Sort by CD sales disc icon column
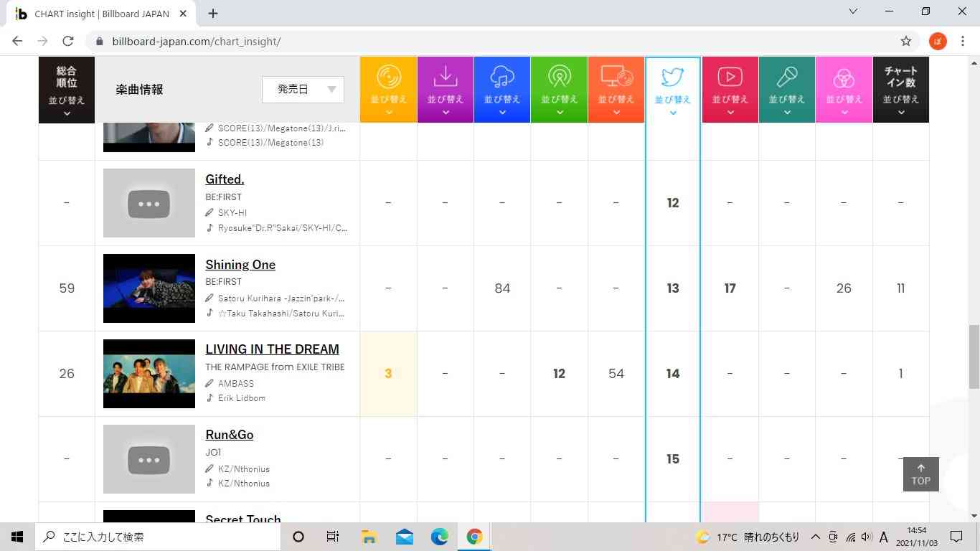 coord(388,90)
